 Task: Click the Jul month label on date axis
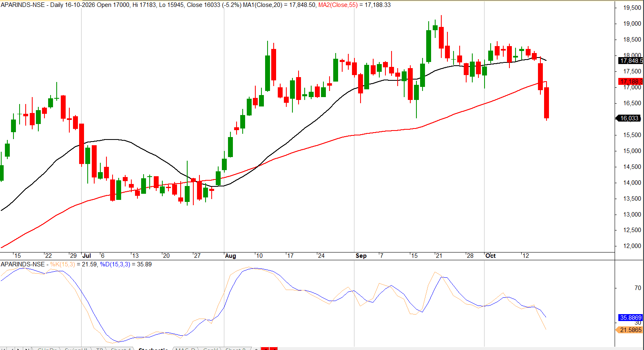(86, 256)
